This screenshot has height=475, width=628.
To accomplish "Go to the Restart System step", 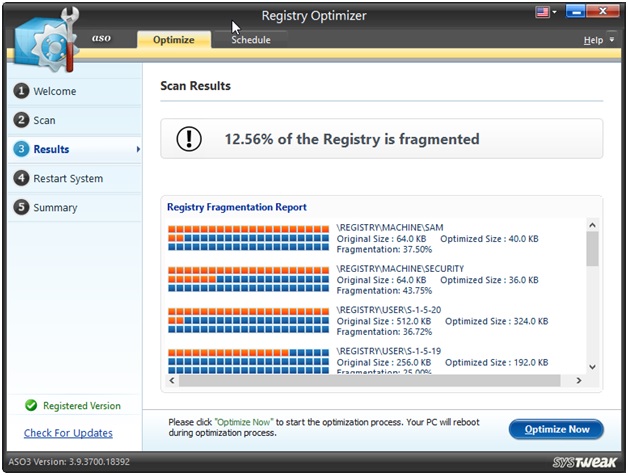I will tap(75, 179).
